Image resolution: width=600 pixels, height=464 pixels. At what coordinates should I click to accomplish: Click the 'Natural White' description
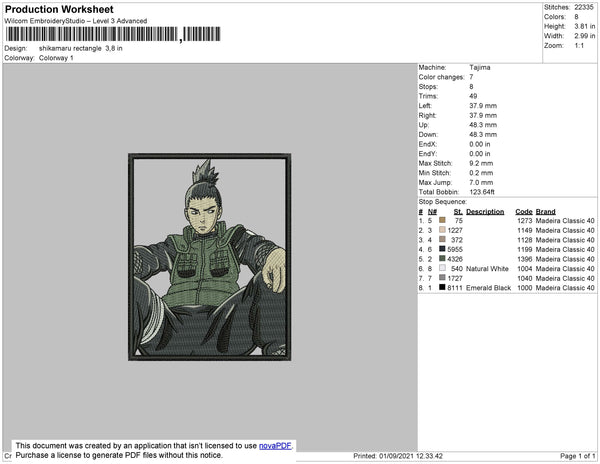(x=488, y=269)
